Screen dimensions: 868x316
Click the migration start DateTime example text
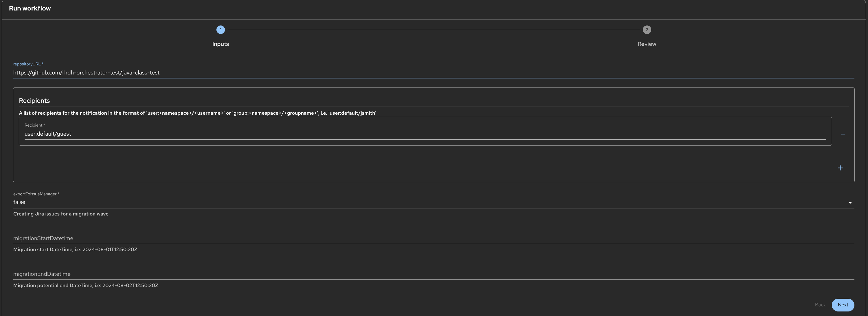point(75,249)
